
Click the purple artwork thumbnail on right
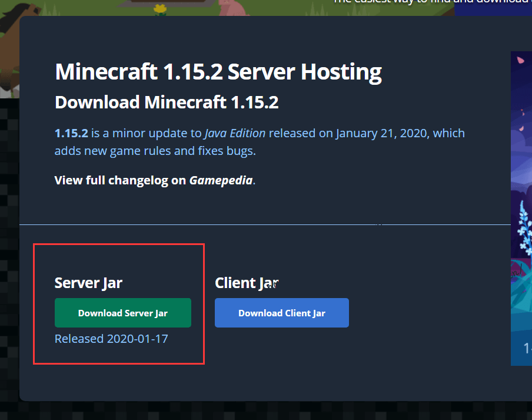521,206
